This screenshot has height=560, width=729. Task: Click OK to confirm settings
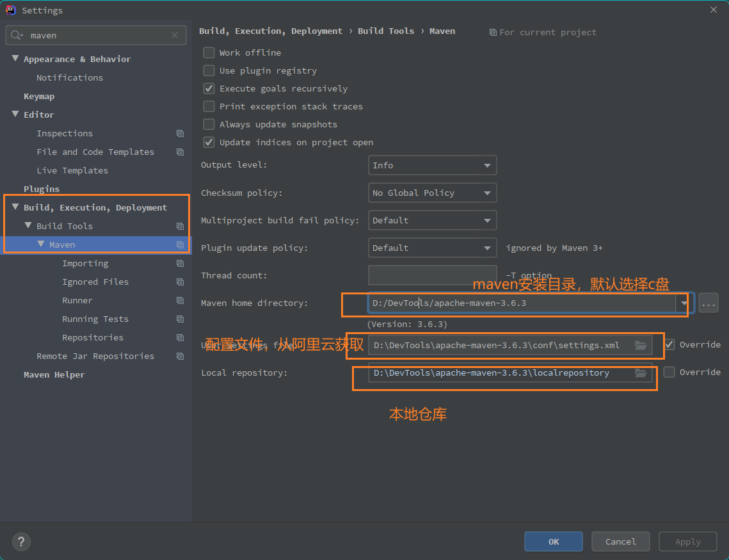point(553,541)
